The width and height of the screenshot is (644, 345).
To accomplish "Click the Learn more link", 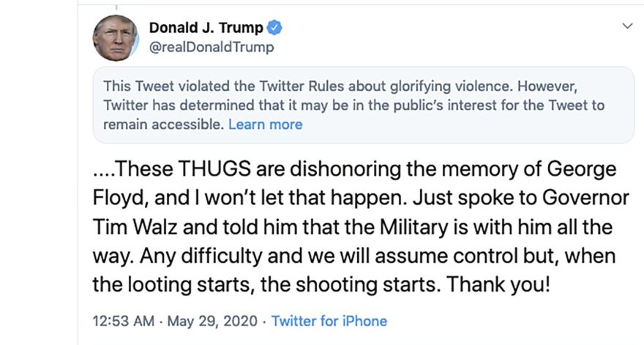I will tap(265, 125).
